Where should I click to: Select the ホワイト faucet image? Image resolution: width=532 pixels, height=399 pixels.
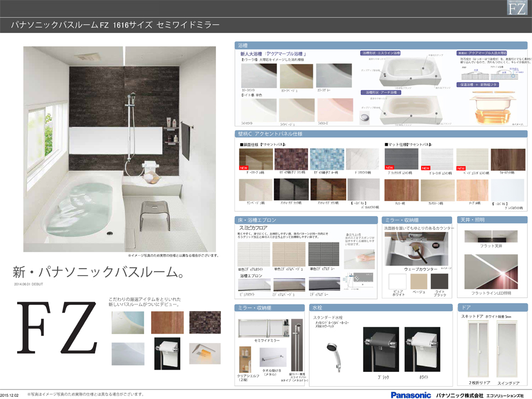[422, 350]
